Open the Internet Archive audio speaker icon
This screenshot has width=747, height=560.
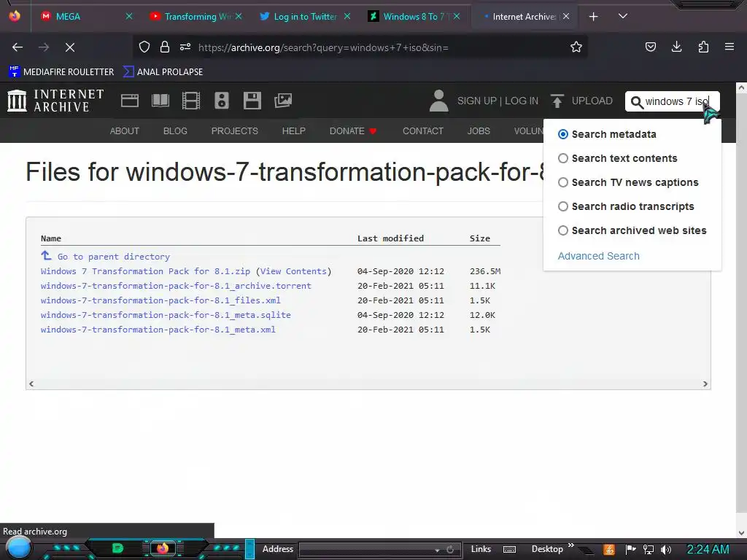(222, 101)
